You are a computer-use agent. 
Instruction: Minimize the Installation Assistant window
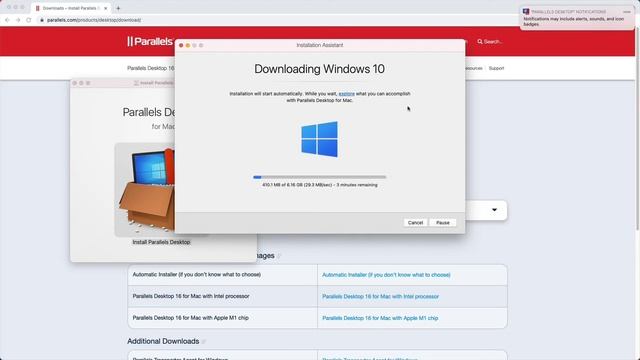coord(187,45)
